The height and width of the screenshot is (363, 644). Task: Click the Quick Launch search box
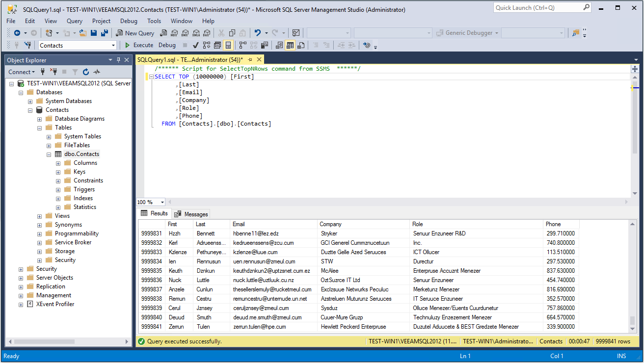pyautogui.click(x=542, y=7)
